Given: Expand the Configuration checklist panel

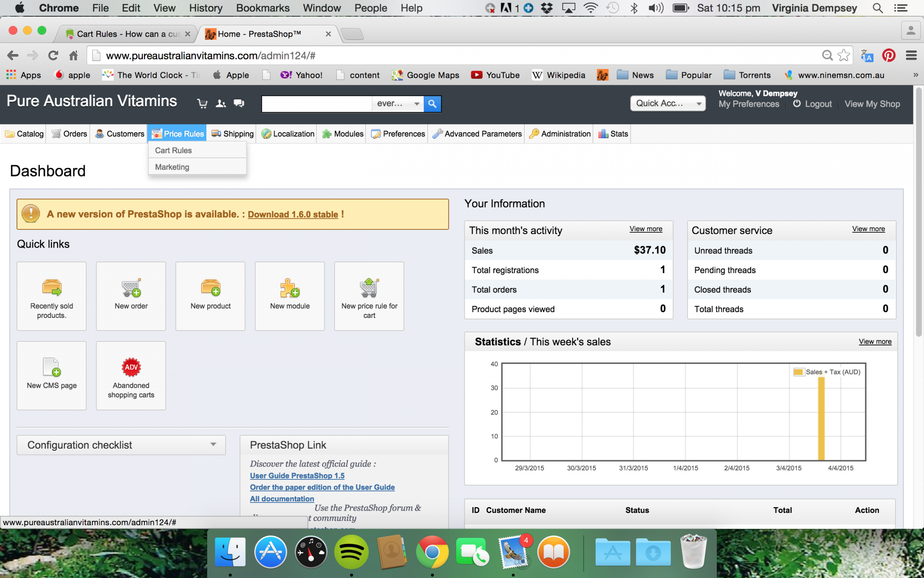Looking at the screenshot, I should click(121, 445).
